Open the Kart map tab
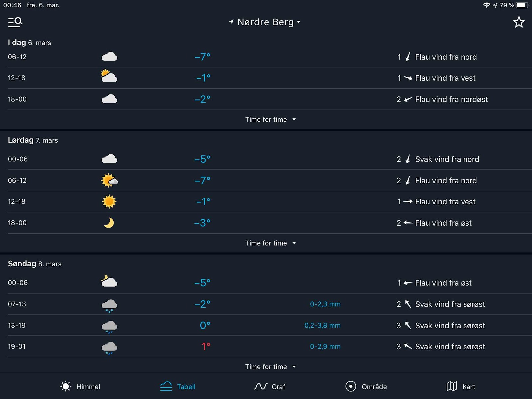This screenshot has width=532, height=399. [461, 386]
